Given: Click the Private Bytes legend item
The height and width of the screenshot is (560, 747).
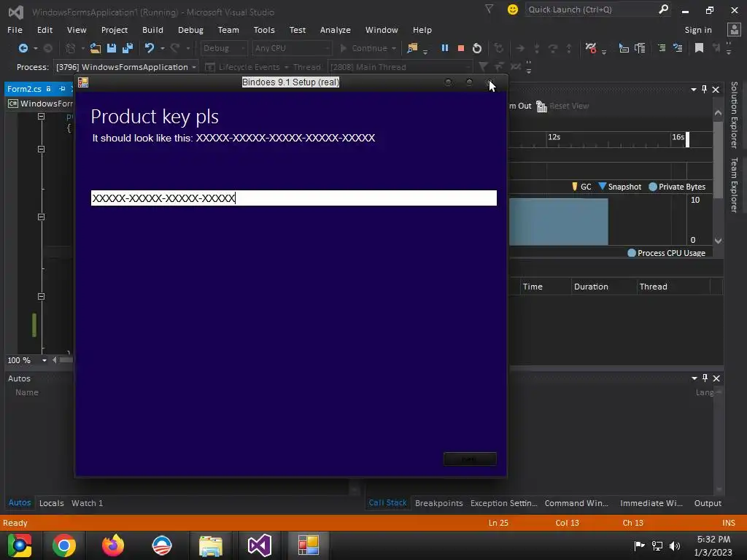Looking at the screenshot, I should tap(677, 187).
